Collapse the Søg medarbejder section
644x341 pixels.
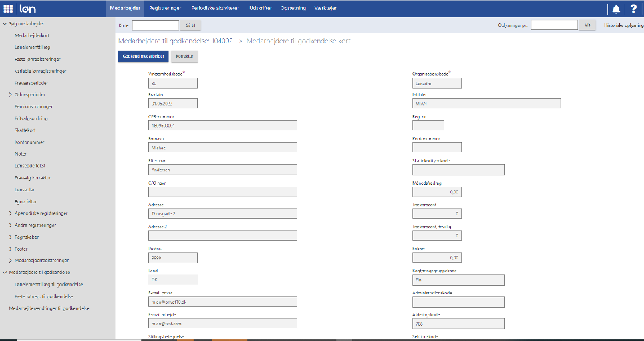4,24
